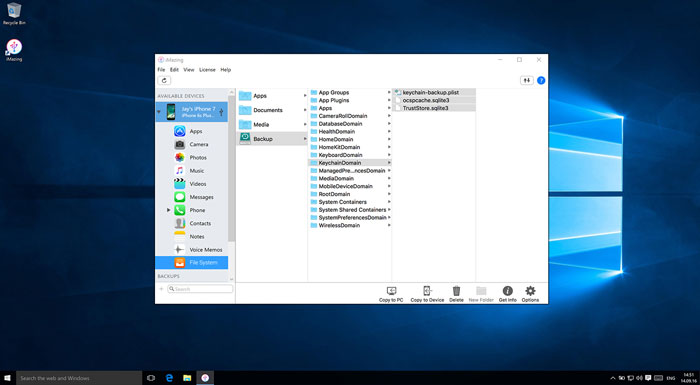Open the File menu
This screenshot has height=385, width=700.
click(161, 70)
